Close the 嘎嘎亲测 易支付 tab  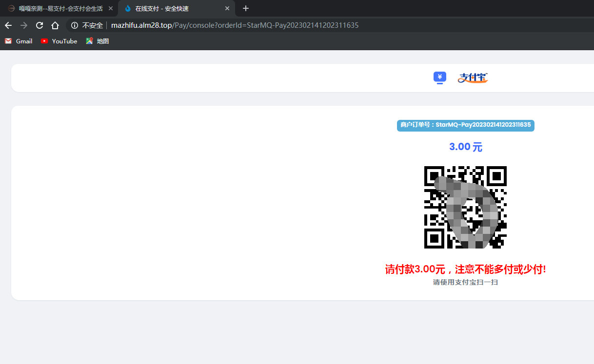click(x=111, y=8)
